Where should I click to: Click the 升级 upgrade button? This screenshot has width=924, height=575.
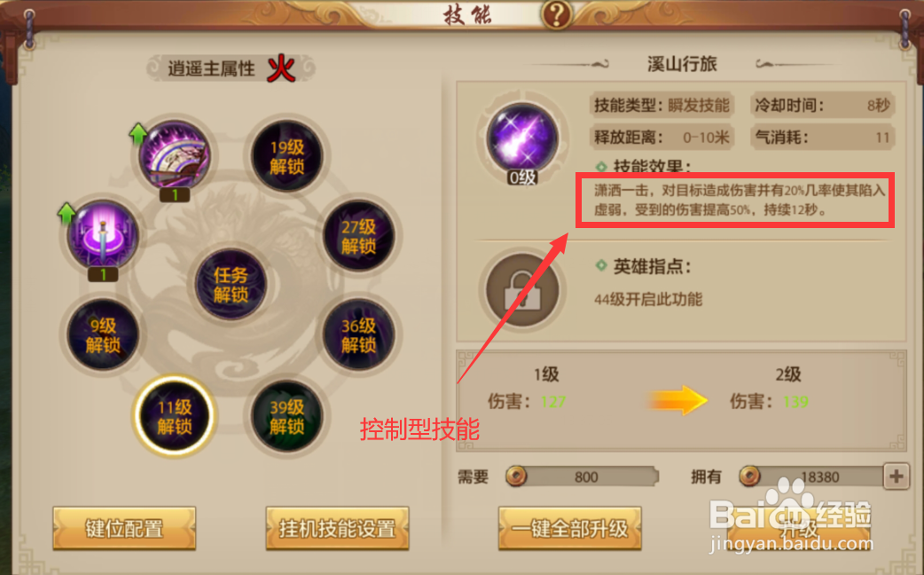(x=798, y=528)
